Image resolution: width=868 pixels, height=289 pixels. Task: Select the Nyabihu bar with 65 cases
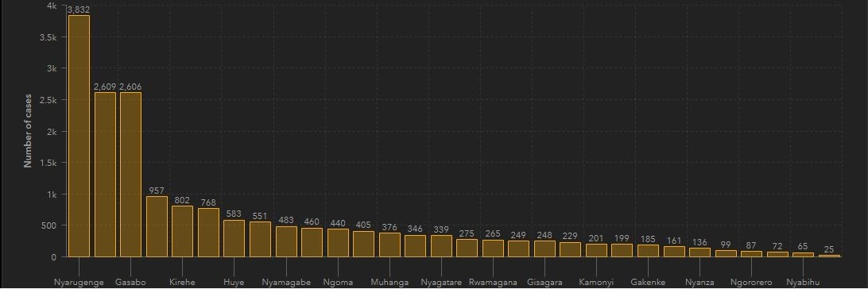[804, 255]
